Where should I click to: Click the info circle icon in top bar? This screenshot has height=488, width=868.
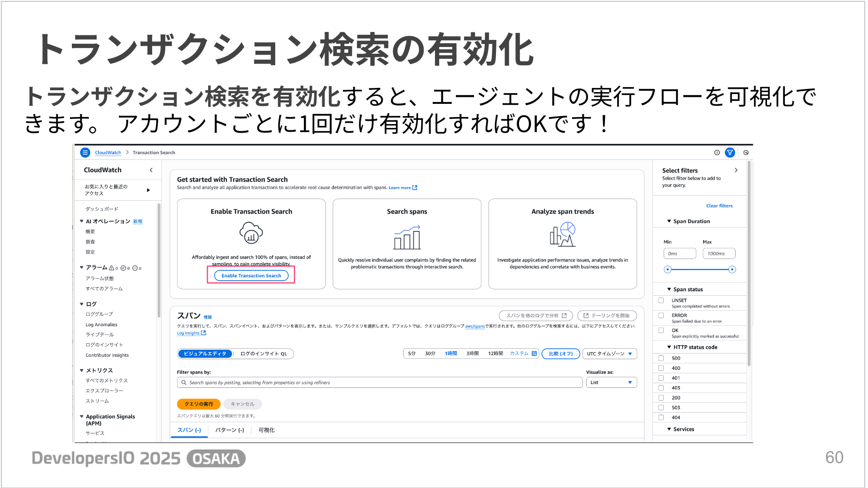717,152
